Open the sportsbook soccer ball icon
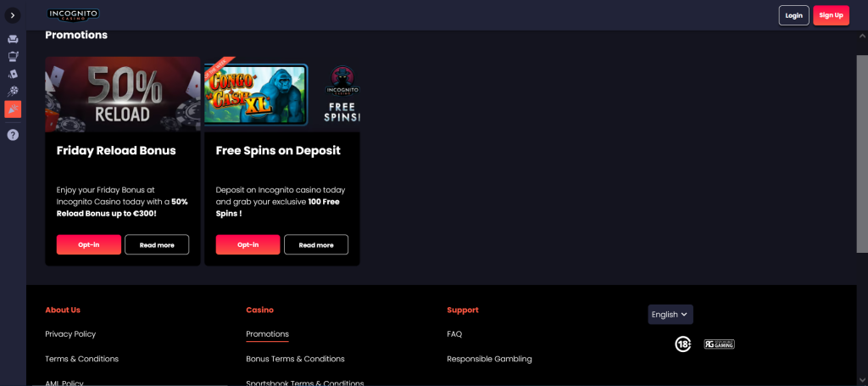This screenshot has height=386, width=868. (x=13, y=91)
